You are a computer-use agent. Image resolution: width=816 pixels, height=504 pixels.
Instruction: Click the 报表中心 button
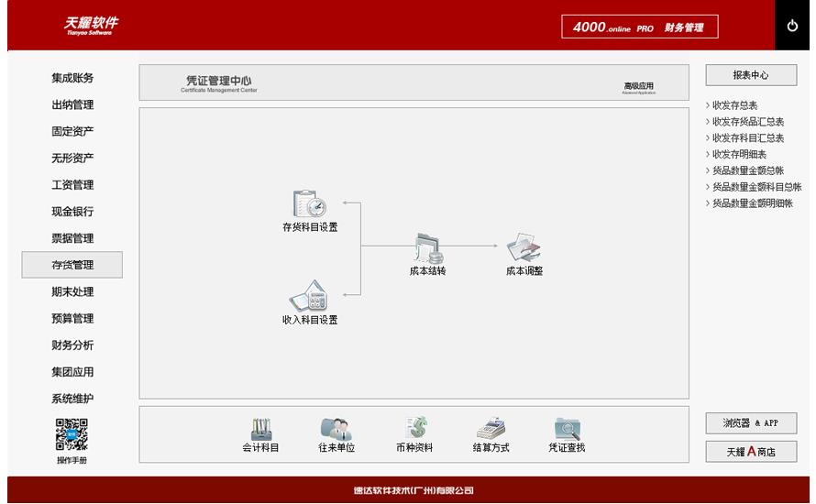pyautogui.click(x=751, y=75)
